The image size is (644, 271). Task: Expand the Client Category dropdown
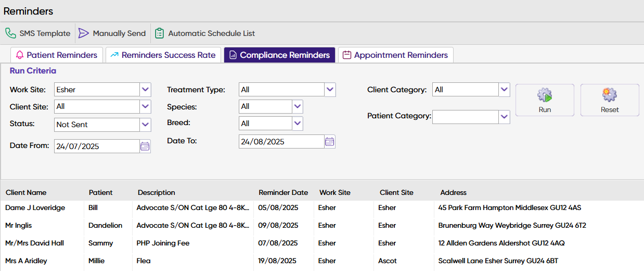[x=504, y=90]
